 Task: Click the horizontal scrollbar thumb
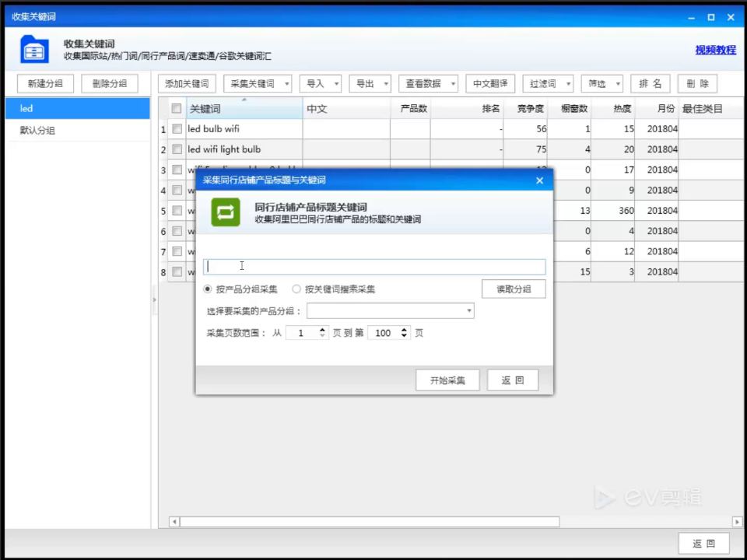pos(370,522)
